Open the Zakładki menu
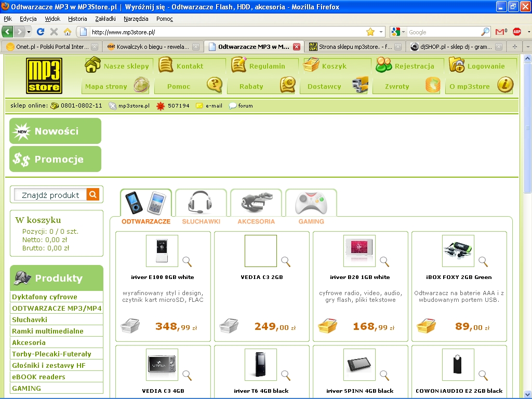This screenshot has height=399, width=532. pyautogui.click(x=105, y=19)
